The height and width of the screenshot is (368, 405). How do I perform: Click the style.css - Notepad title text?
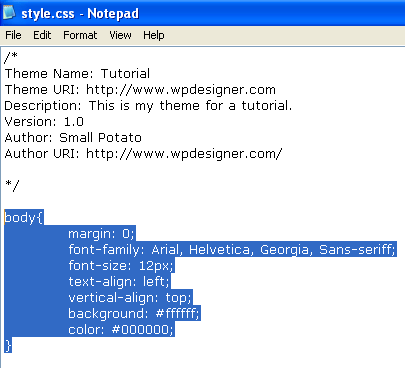click(x=80, y=14)
